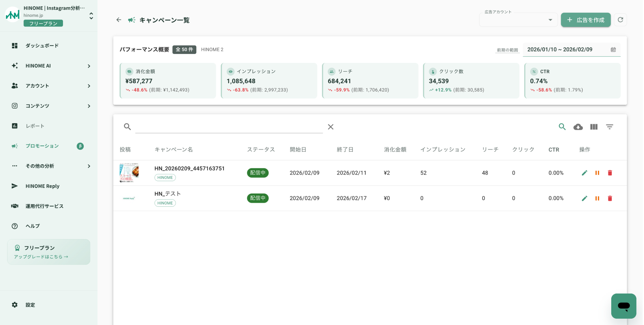
Task: Click the 配信中 status of HN_テスト
Action: tap(258, 198)
